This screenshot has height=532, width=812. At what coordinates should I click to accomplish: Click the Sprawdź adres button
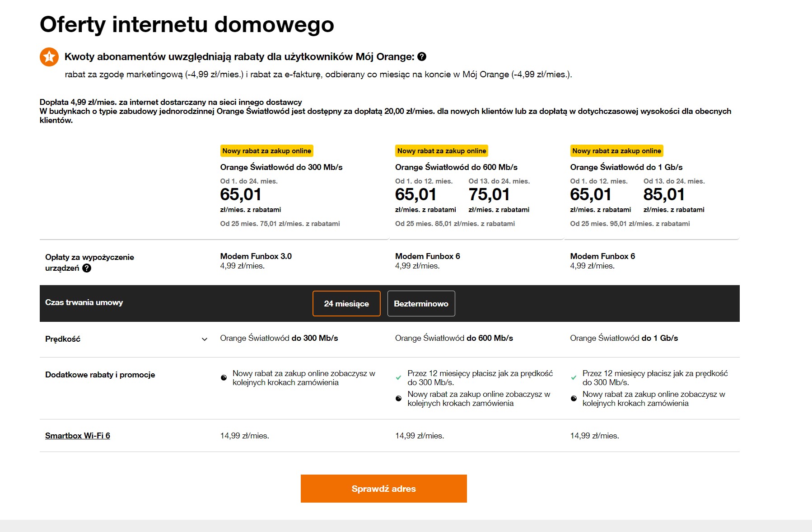click(384, 489)
